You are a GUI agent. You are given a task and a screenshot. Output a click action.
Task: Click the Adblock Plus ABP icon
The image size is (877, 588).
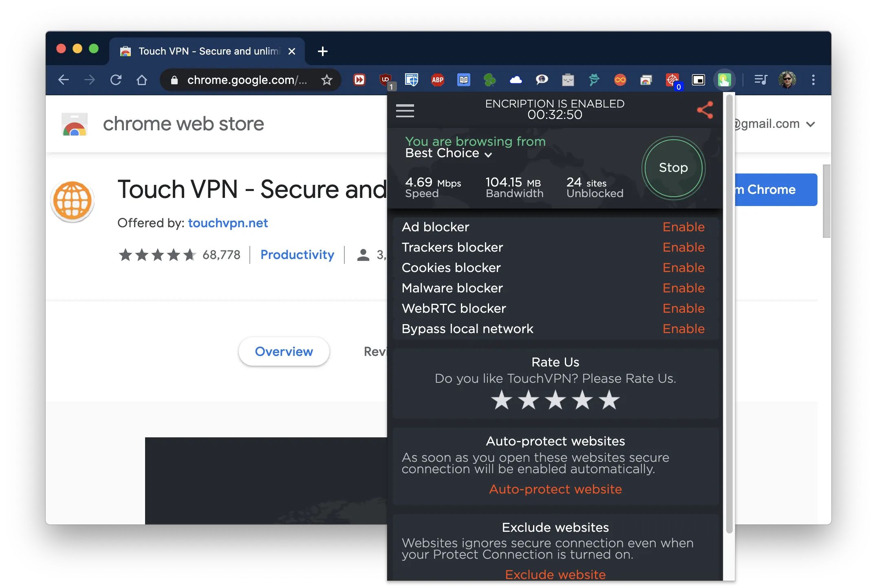(x=437, y=80)
